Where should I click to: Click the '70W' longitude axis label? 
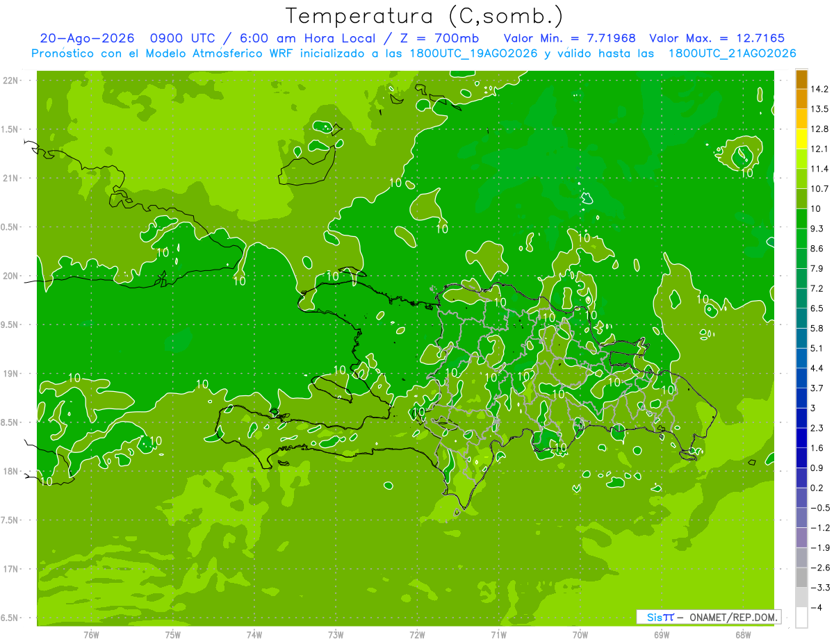tap(580, 634)
